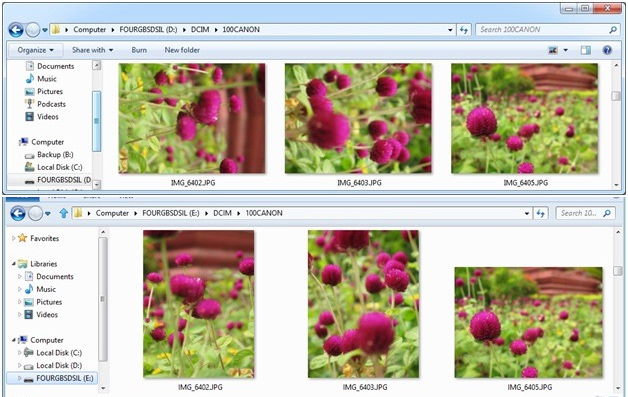
Task: Select Videos library in bottom window
Action: point(41,315)
